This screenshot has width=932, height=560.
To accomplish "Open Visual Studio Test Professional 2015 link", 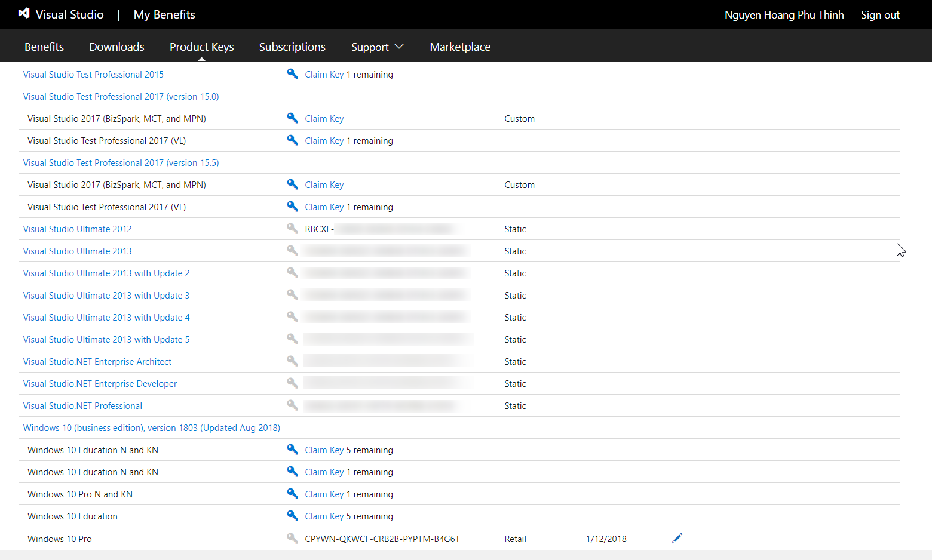I will pyautogui.click(x=93, y=75).
